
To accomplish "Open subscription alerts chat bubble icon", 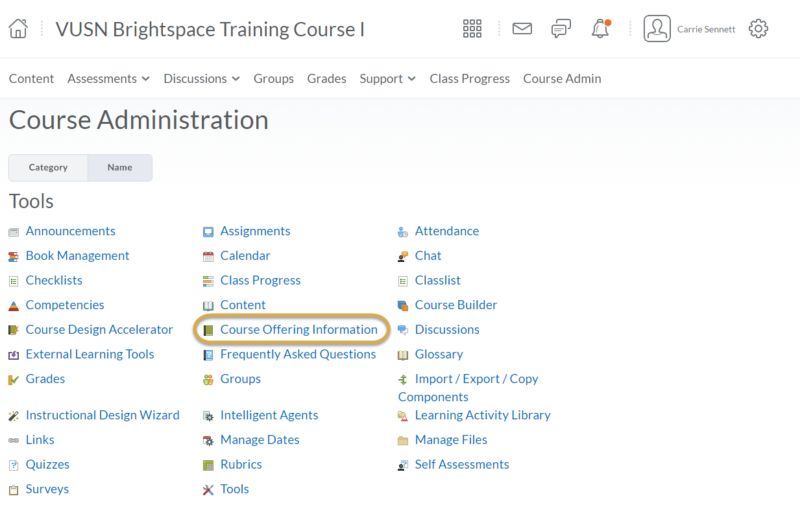I will tap(561, 29).
